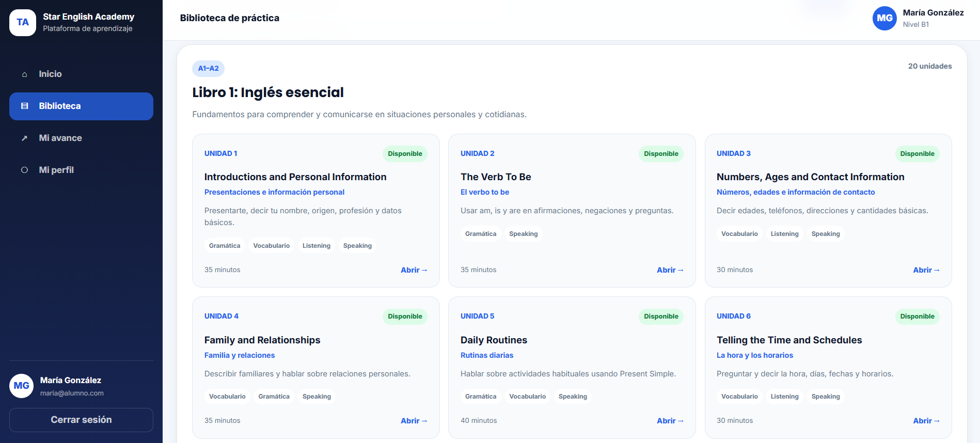Screen dimensions: 980x443
Task: Click the MG avatar in top header
Action: coord(884,19)
